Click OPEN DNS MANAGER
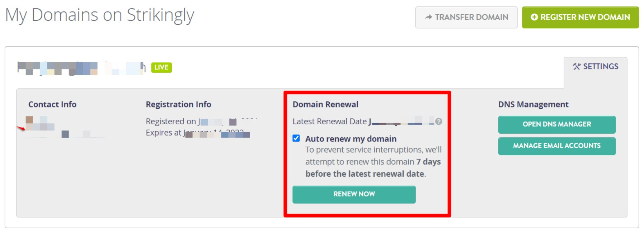644x234 pixels. [x=556, y=124]
